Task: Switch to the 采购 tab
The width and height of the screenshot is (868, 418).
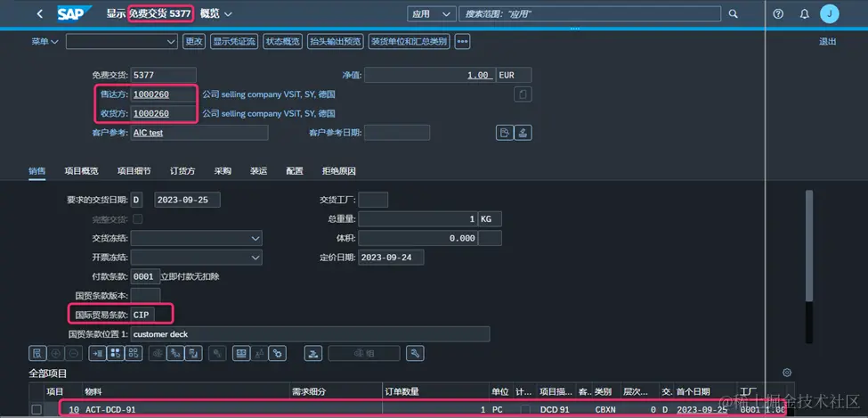Action: [x=223, y=171]
